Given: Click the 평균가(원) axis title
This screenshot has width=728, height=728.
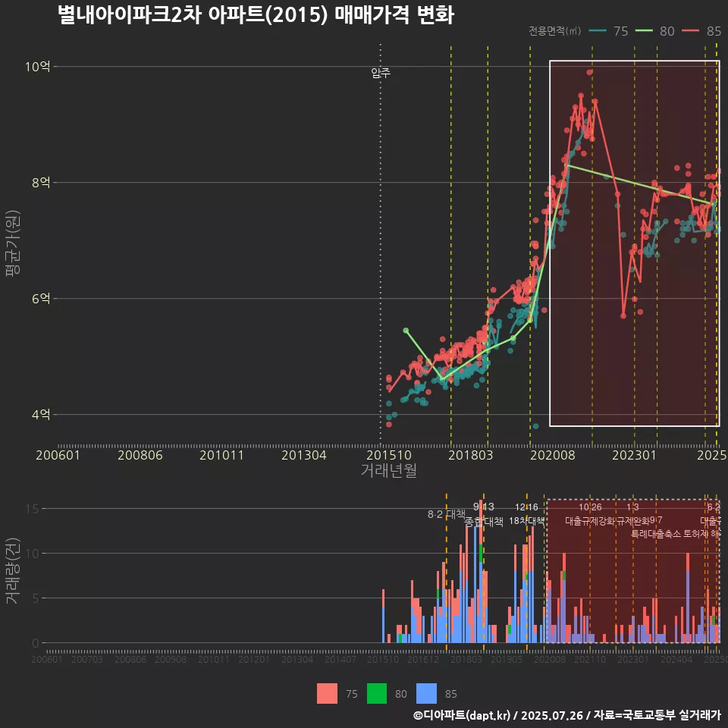Looking at the screenshot, I should click(x=13, y=243).
